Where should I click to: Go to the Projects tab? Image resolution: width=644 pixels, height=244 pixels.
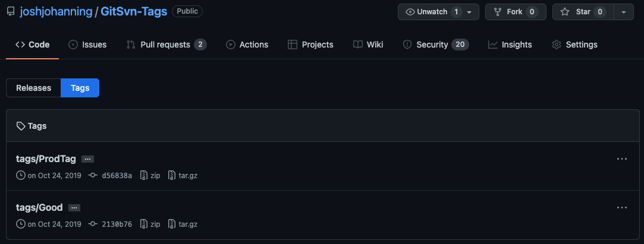pos(310,45)
